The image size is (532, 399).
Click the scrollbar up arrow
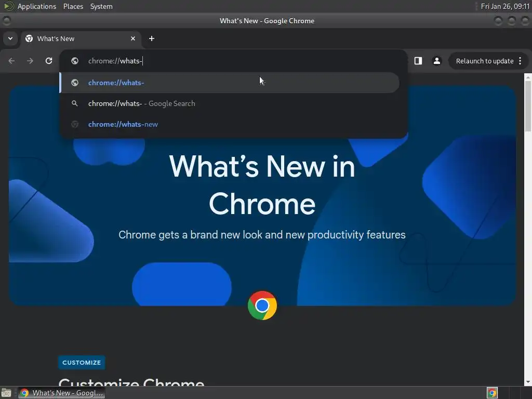click(528, 77)
